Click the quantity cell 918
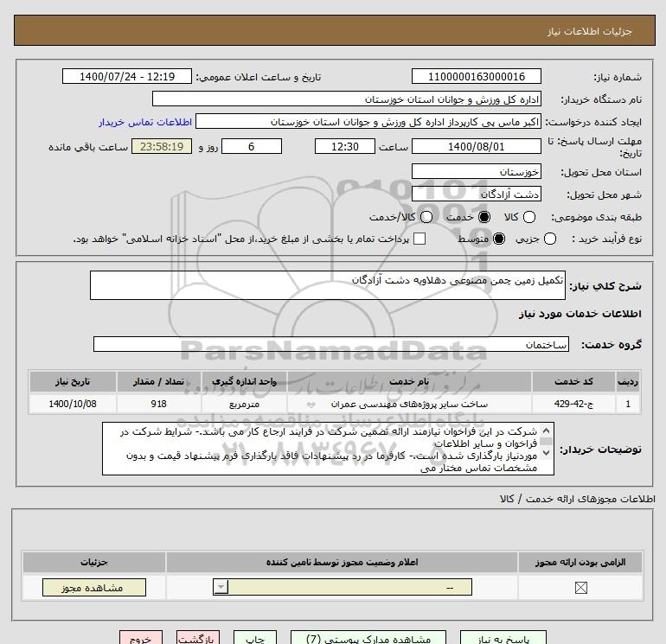The width and height of the screenshot is (666, 644). 159,404
